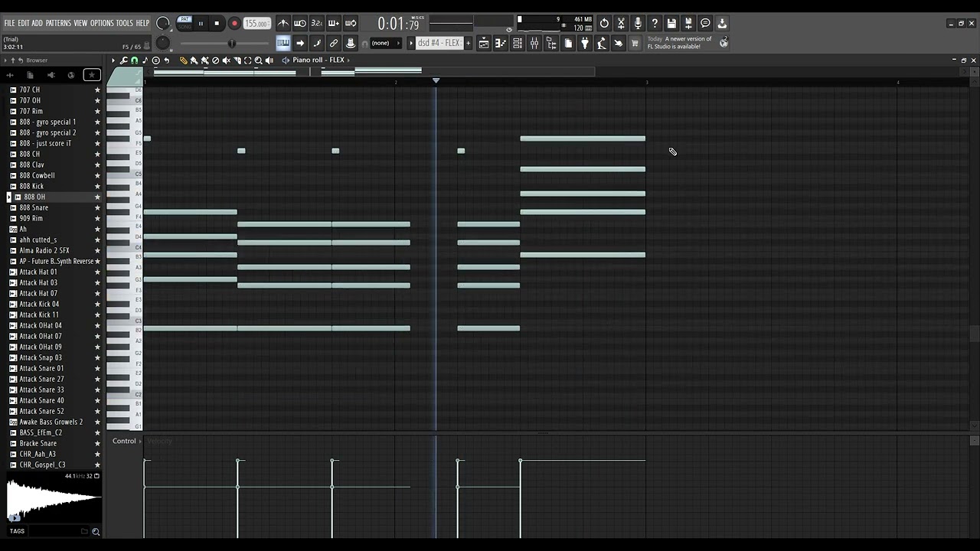Screen dimensions: 980x551
Task: Open the piano roll Stamp tool
Action: (156, 60)
